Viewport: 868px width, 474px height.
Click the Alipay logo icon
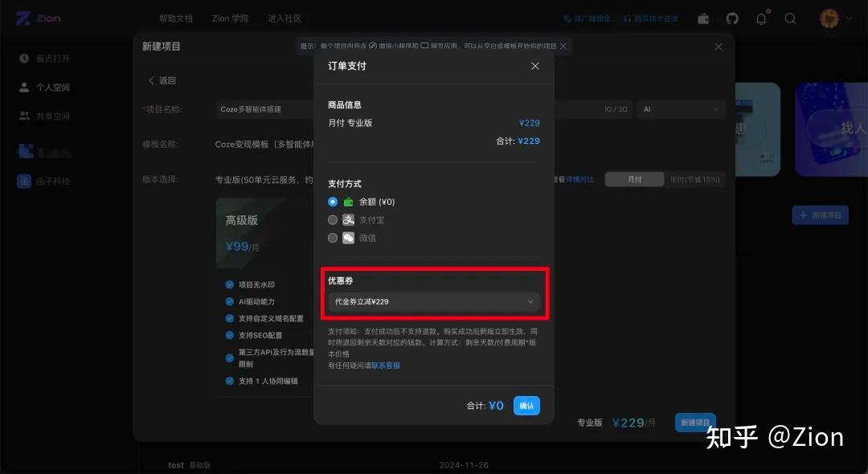[x=348, y=220]
